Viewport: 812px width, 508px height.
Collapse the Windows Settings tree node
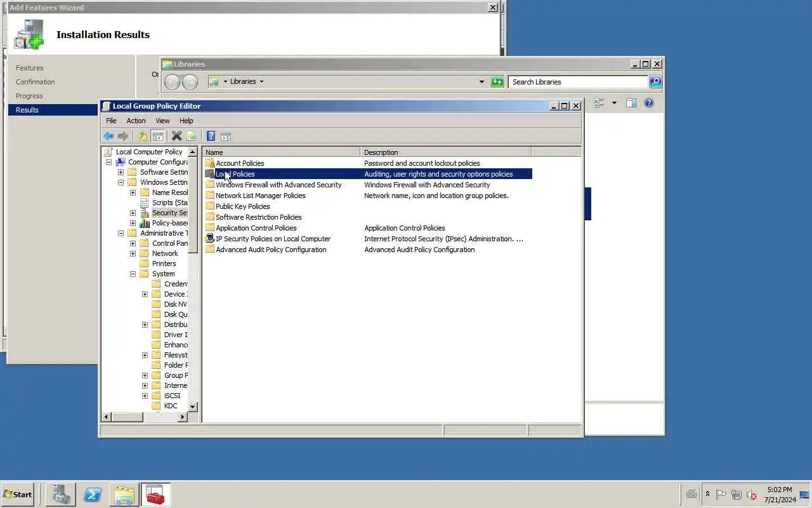pyautogui.click(x=121, y=182)
